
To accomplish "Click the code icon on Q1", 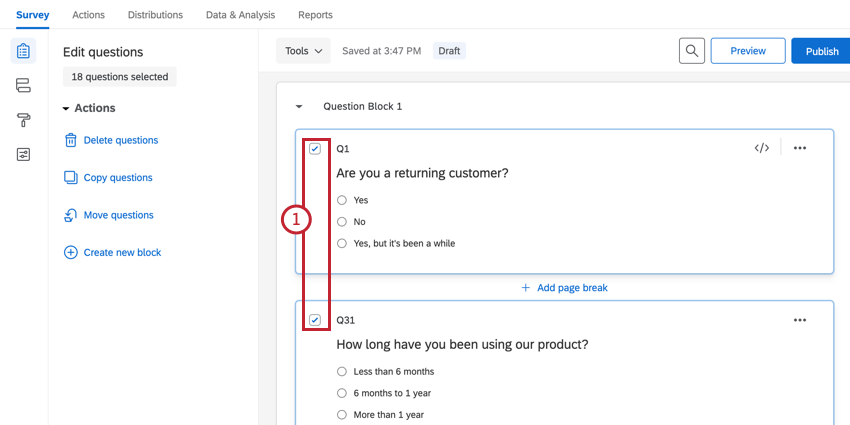I will pos(761,148).
